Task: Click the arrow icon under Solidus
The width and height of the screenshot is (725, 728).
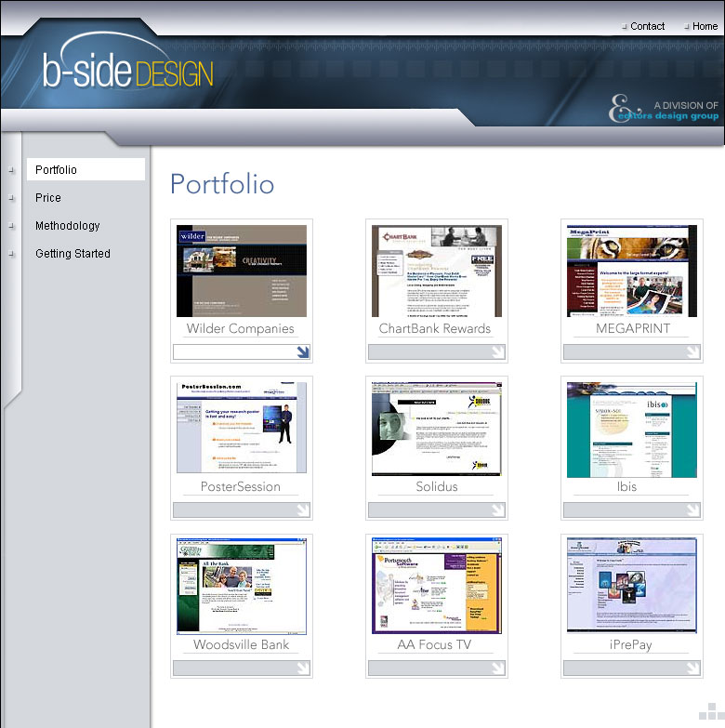Action: click(x=498, y=510)
